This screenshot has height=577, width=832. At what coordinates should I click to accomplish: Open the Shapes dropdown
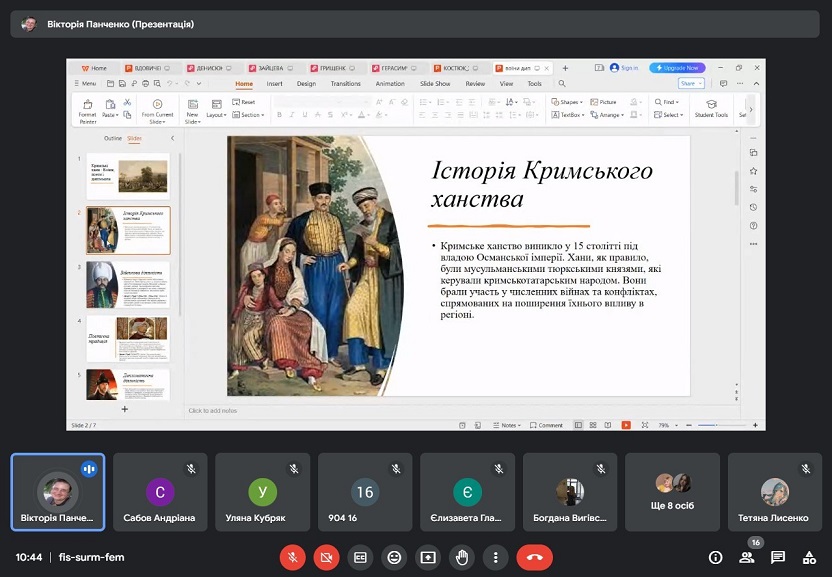tap(567, 102)
